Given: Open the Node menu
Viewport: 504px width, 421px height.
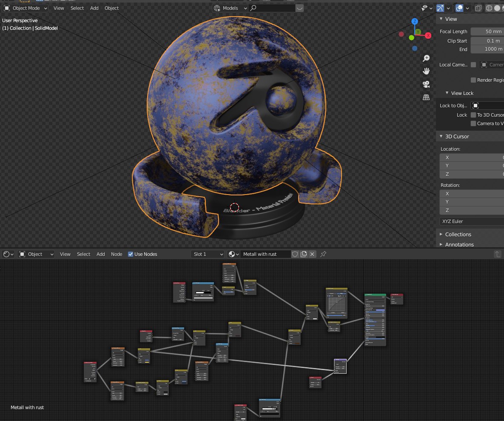Looking at the screenshot, I should pos(117,254).
